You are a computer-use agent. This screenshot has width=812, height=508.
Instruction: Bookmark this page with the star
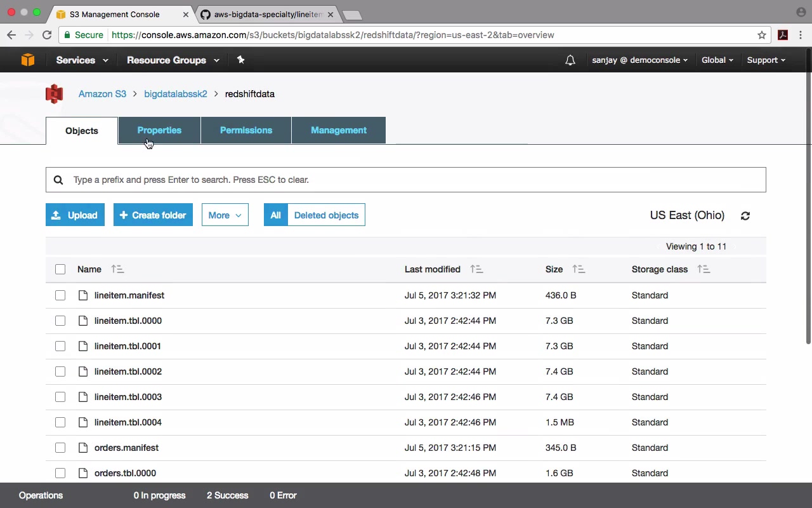762,35
